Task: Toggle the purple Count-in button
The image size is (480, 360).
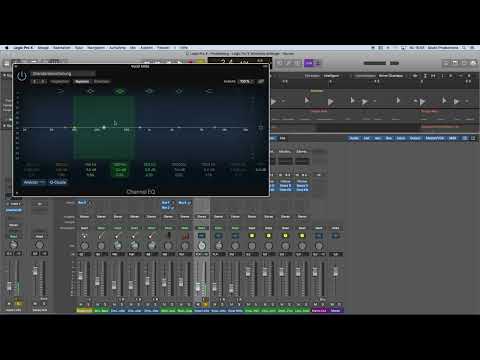Action: 309,63
